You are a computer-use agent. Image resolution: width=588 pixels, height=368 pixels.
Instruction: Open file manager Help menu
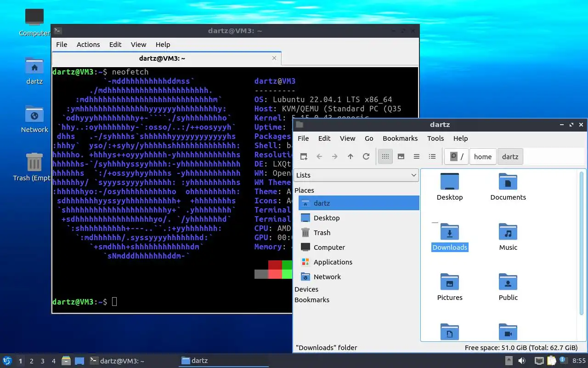tap(460, 138)
